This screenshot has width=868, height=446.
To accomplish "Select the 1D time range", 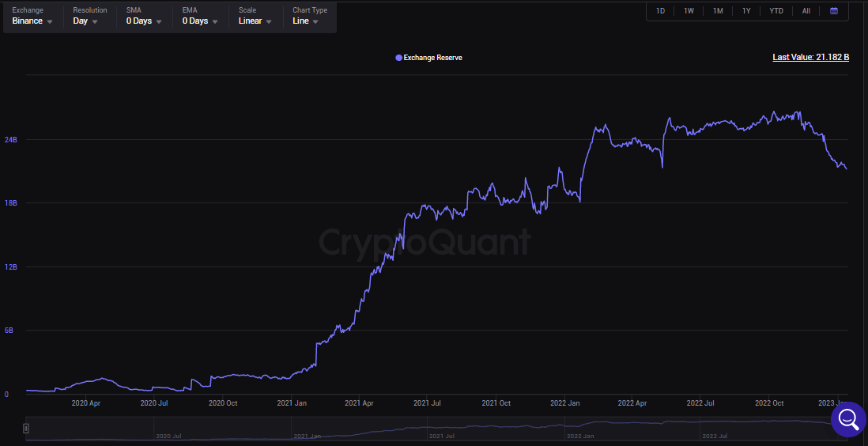I will coord(660,11).
